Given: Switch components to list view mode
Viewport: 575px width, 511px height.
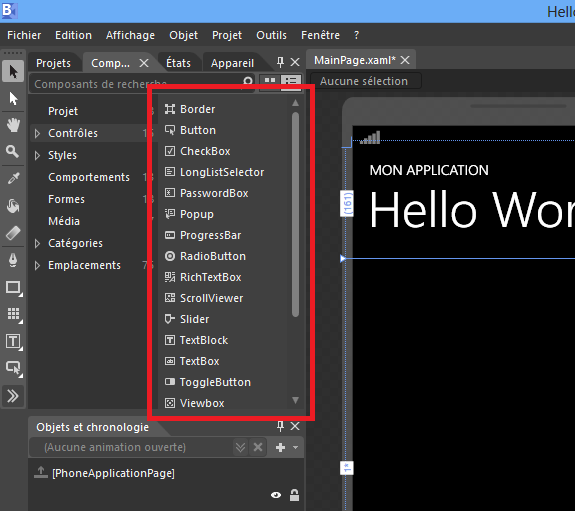Looking at the screenshot, I should coord(291,81).
